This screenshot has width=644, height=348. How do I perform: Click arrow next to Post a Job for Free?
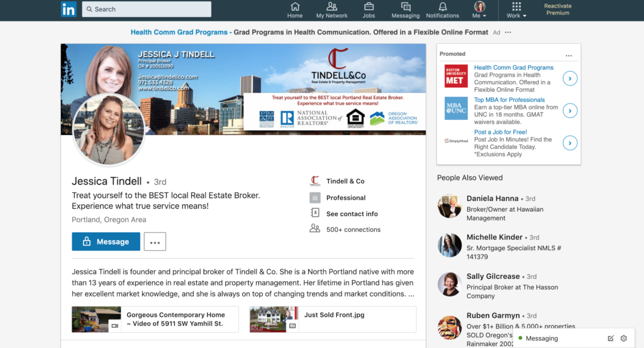570,143
